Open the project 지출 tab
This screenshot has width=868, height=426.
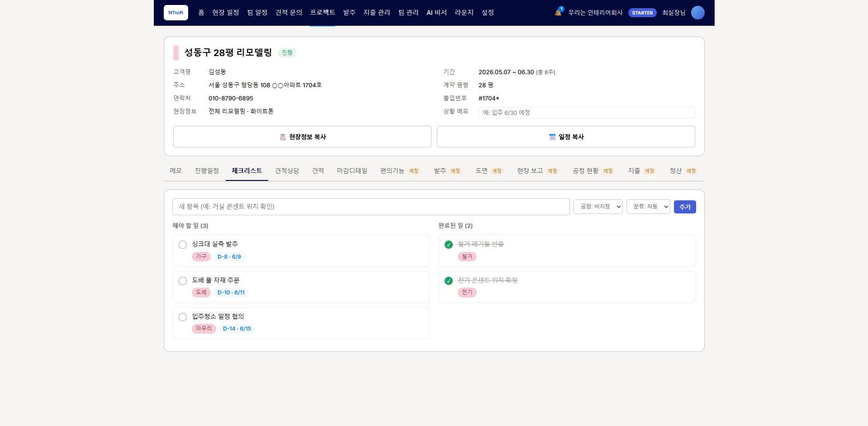tap(642, 171)
